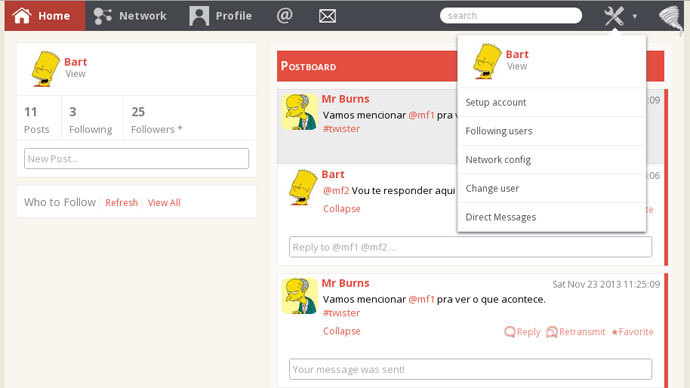690x388 pixels.
Task: Click View link in left profile card
Action: tap(75, 74)
